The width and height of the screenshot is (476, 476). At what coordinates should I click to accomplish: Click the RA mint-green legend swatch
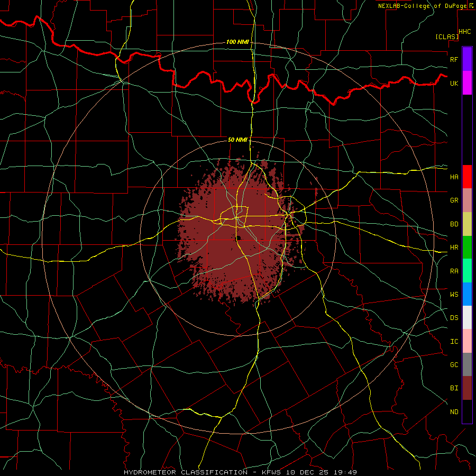point(467,271)
